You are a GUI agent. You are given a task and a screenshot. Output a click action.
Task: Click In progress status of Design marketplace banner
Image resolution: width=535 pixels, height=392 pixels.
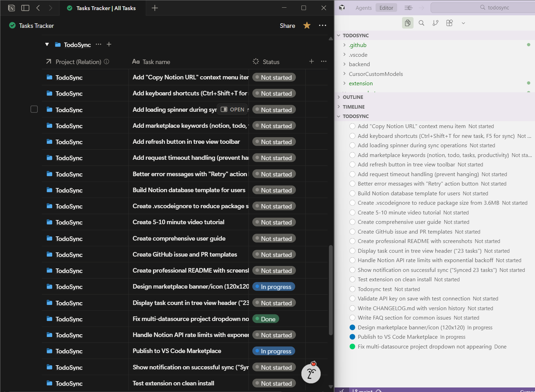tap(274, 287)
